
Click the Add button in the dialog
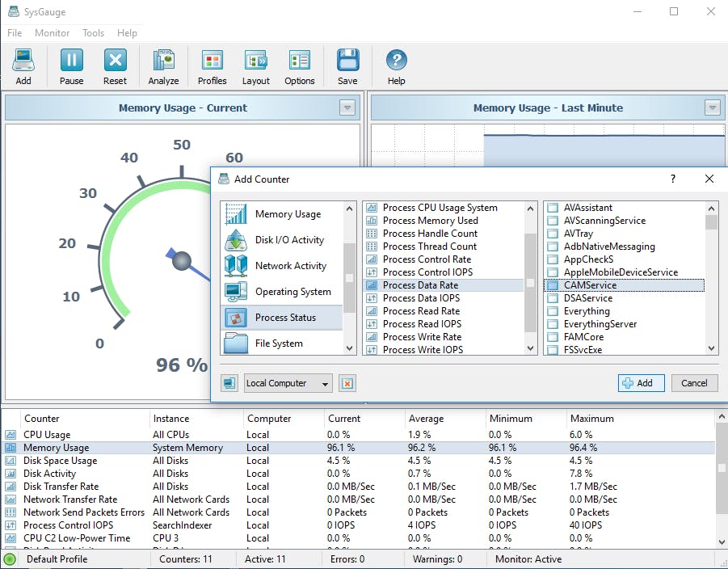(x=641, y=383)
